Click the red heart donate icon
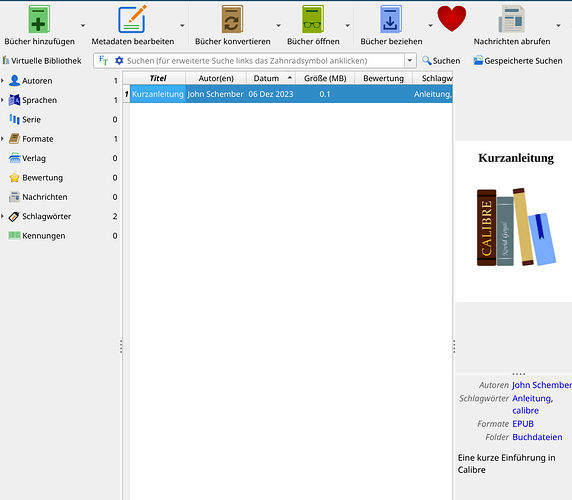The width and height of the screenshot is (572, 500). [452, 19]
